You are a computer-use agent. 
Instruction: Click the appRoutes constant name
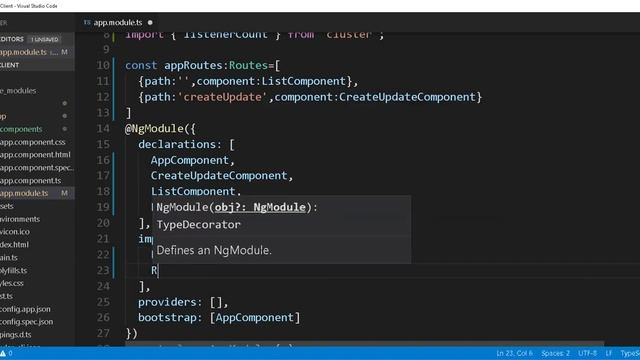[x=193, y=65]
